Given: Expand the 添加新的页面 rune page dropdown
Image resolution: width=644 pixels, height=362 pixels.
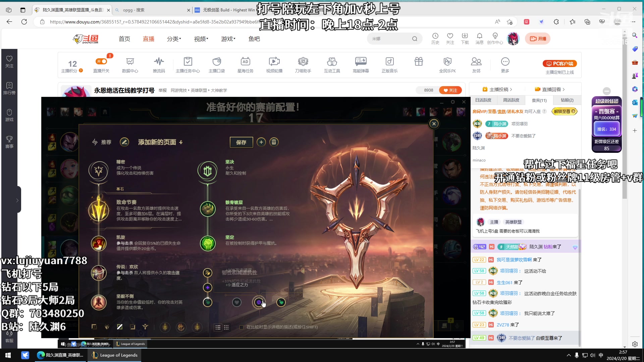Looking at the screenshot, I should pos(160,142).
